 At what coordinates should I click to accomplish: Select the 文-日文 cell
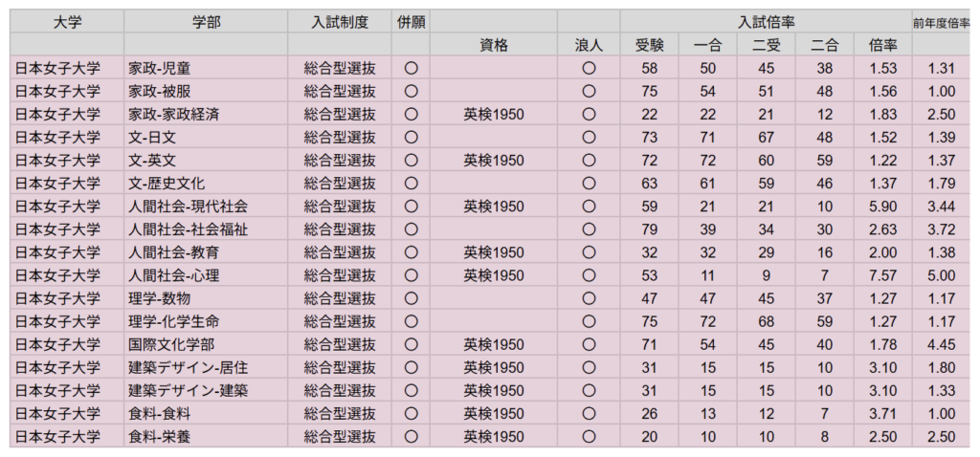coord(206,137)
